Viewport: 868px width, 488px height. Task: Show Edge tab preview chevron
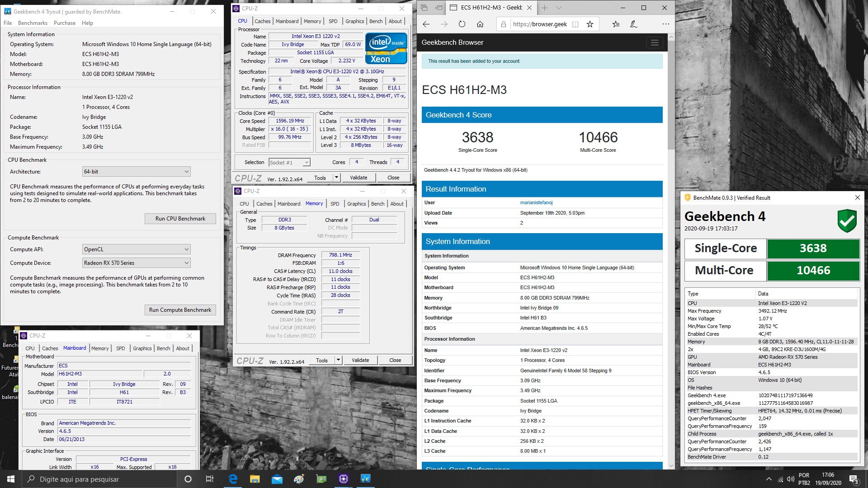click(x=559, y=8)
